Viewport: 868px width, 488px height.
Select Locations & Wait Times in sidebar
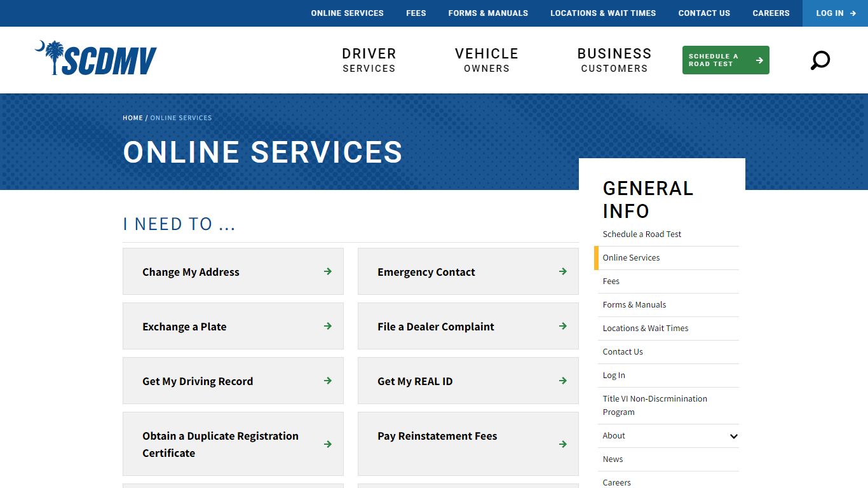click(x=646, y=328)
